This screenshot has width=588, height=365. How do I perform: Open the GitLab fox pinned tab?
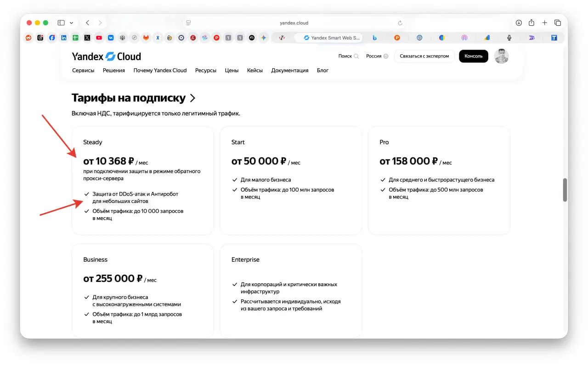coord(146,38)
